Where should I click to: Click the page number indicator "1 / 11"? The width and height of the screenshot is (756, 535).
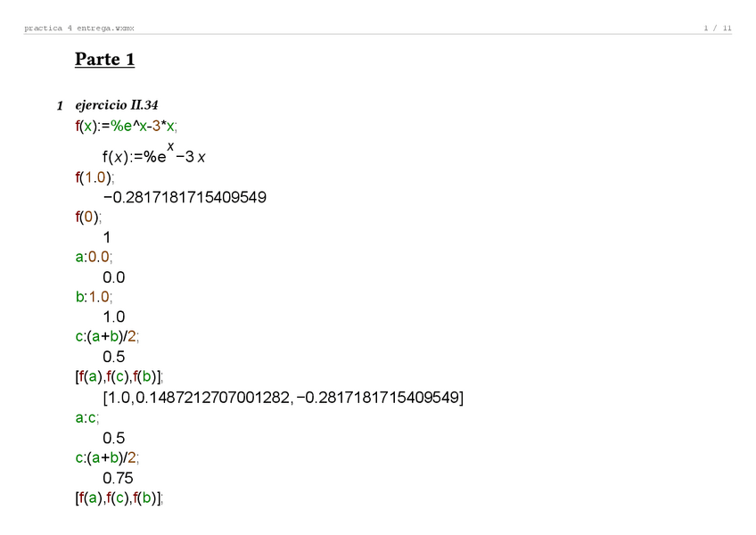click(x=718, y=29)
